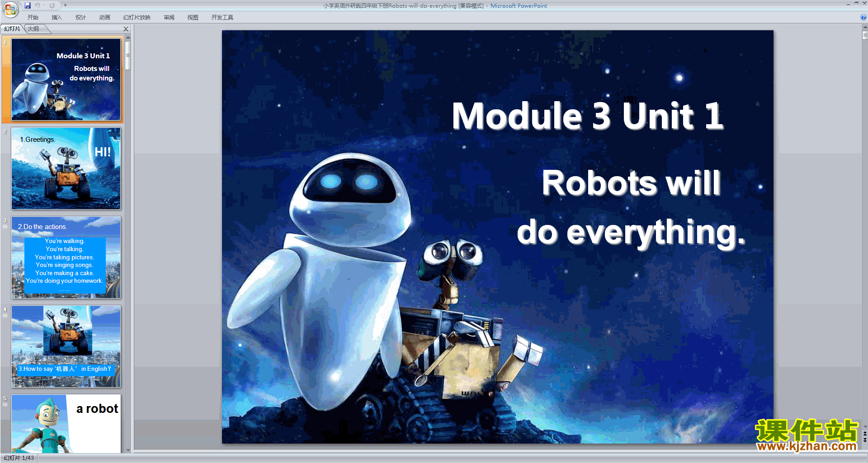
Task: Switch to the 大纲 outline tab
Action: click(33, 29)
